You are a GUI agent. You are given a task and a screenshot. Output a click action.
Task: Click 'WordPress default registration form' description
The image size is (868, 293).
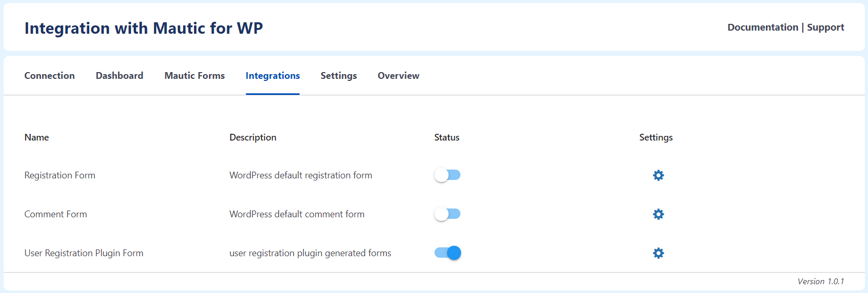point(301,175)
